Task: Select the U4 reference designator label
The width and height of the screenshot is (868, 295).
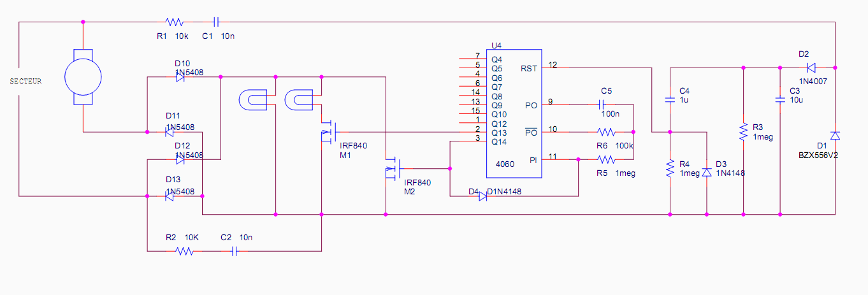Action: 496,45
